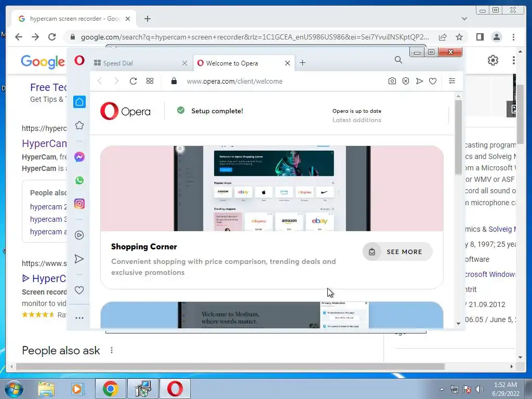Open the Windows Start button
Screen dimensions: 532x399
14,389
